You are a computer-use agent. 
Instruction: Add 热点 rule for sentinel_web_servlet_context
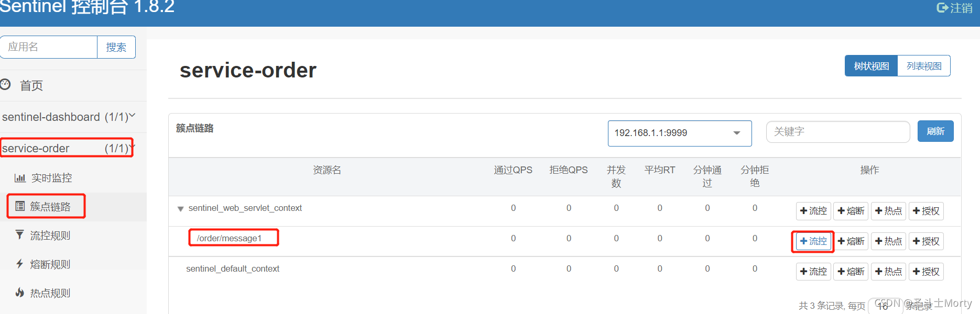point(888,211)
